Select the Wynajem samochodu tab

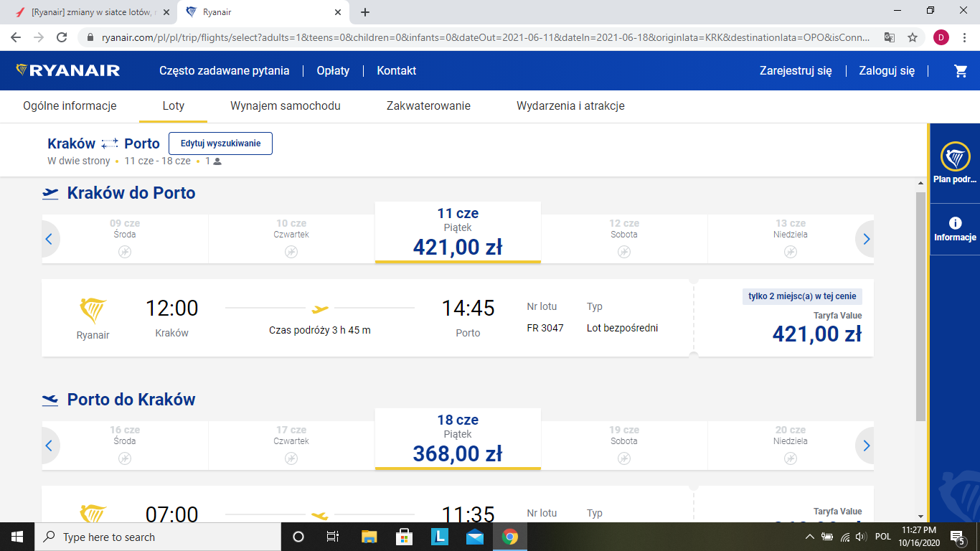(x=286, y=106)
